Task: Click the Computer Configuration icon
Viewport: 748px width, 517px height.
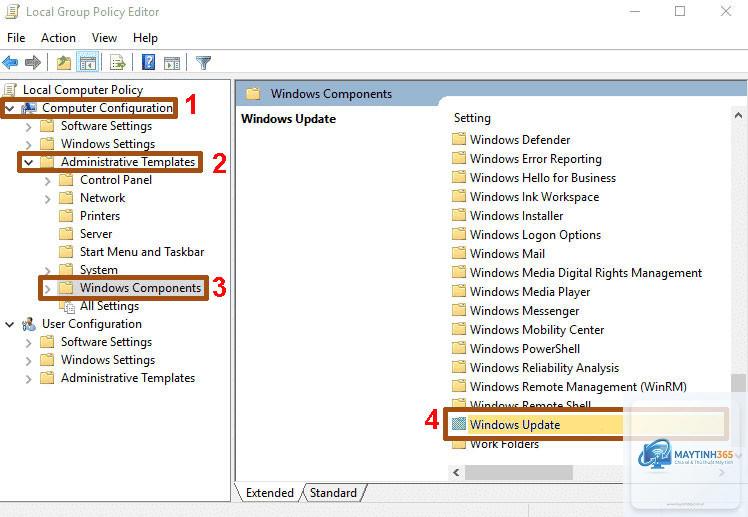Action: click(29, 108)
